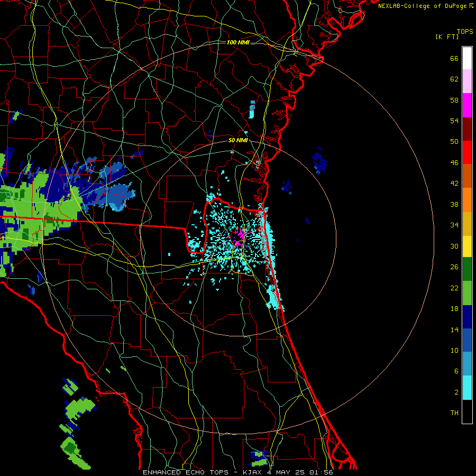Click the "10" legend value
This screenshot has width=476, height=476.
point(454,350)
